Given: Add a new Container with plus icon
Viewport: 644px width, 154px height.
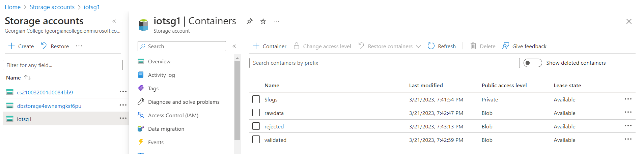Looking at the screenshot, I should (256, 46).
